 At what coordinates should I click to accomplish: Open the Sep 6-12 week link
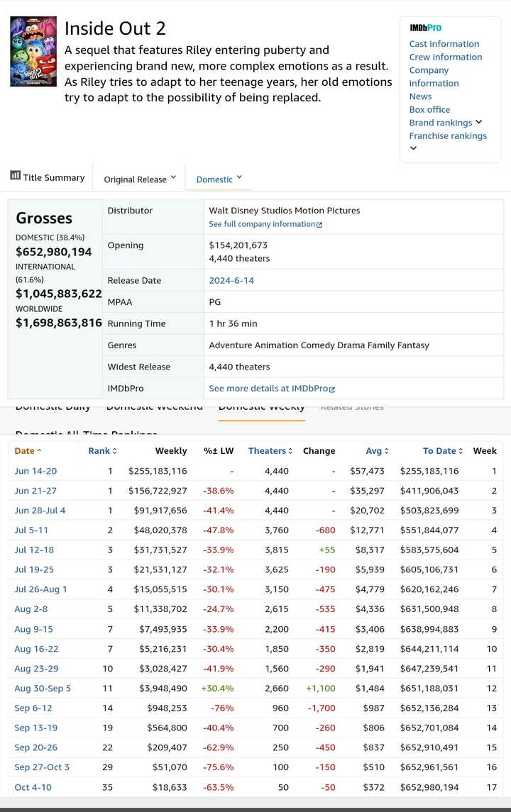point(33,708)
